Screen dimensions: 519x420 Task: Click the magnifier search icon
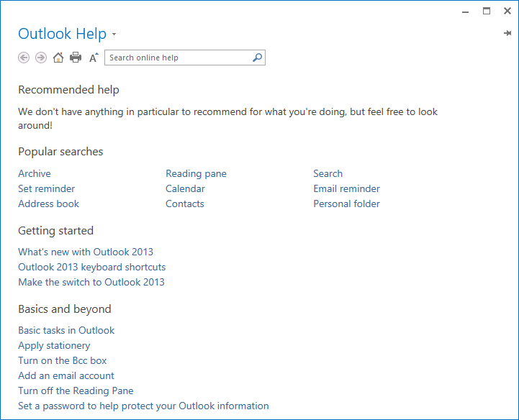point(257,58)
